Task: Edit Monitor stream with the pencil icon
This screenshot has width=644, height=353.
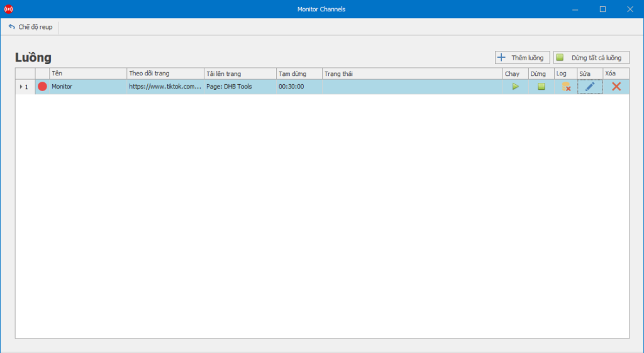Action: pos(589,87)
